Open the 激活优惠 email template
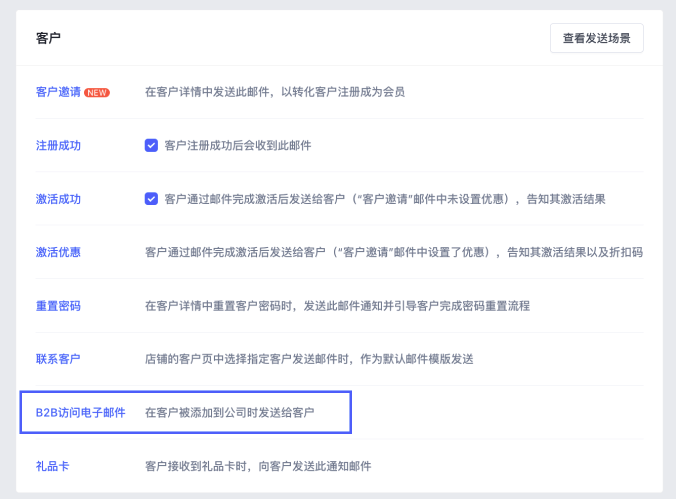This screenshot has height=499, width=676. (x=58, y=252)
